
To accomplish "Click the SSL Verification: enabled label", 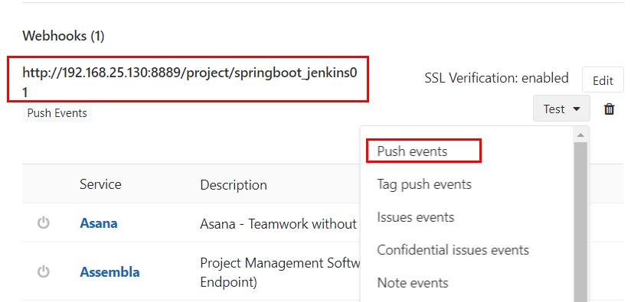I will coord(496,78).
